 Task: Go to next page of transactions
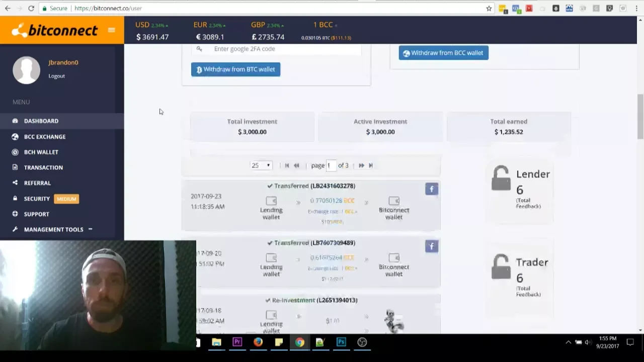pyautogui.click(x=361, y=165)
